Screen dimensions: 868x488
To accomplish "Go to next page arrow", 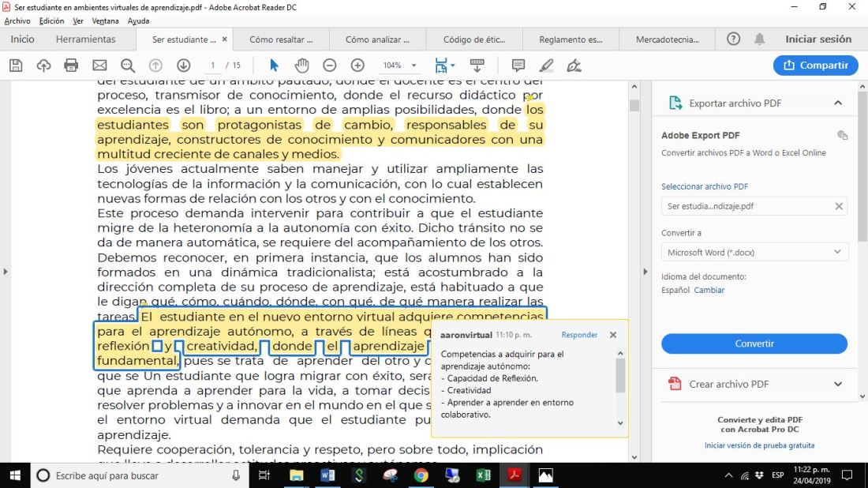I will 183,66.
